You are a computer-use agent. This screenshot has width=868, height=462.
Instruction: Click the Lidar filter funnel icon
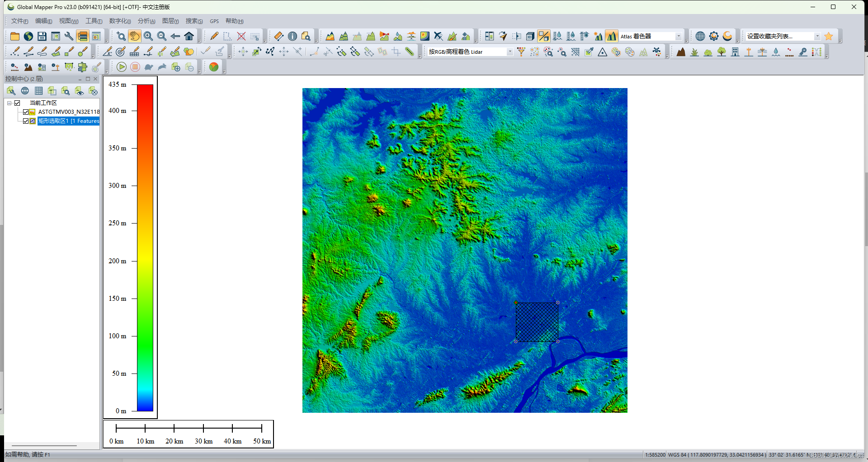click(x=521, y=52)
